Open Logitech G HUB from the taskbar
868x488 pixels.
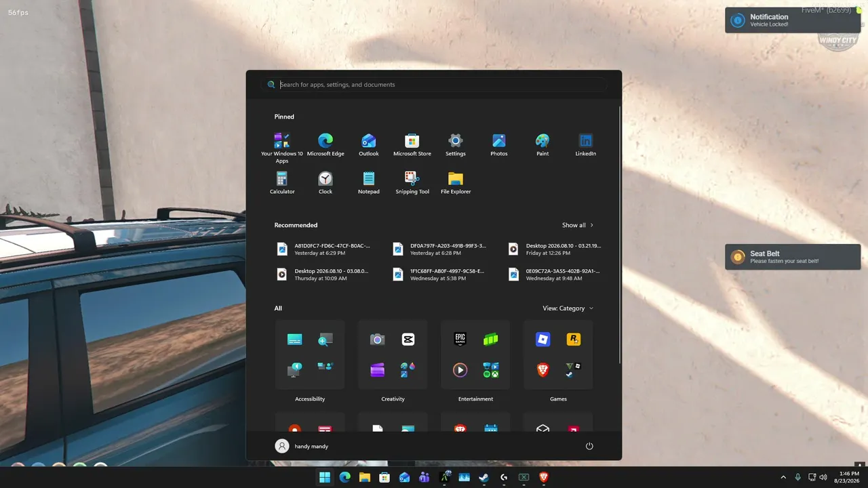coord(504,477)
